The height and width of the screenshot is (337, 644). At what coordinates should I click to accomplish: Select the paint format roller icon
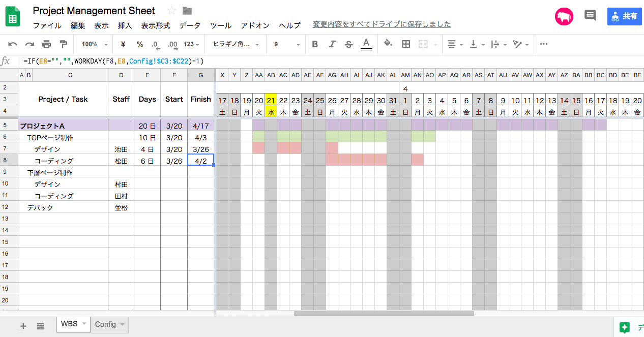point(63,44)
